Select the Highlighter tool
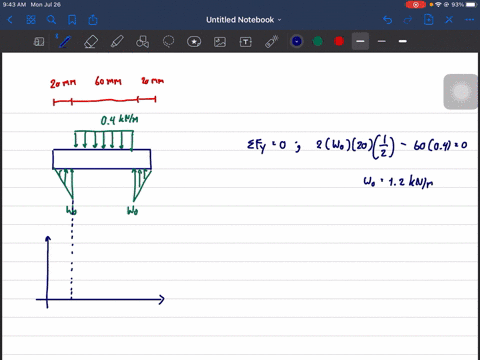 [x=117, y=42]
